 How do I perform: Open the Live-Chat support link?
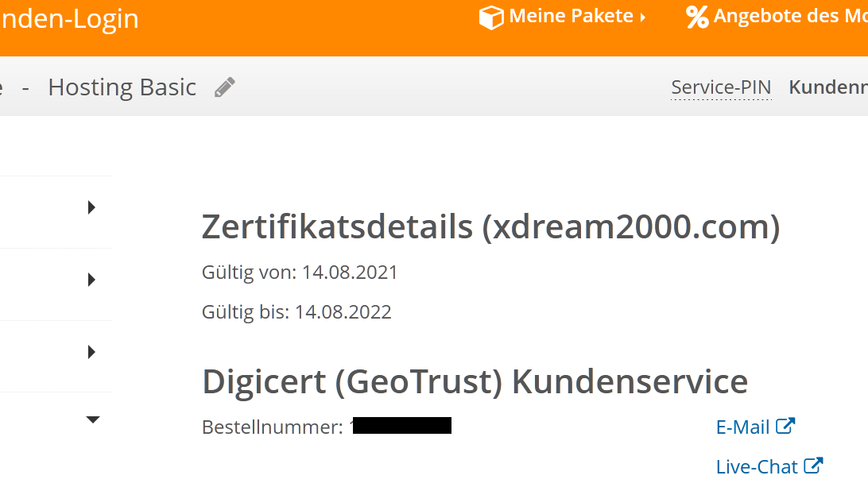(x=757, y=466)
